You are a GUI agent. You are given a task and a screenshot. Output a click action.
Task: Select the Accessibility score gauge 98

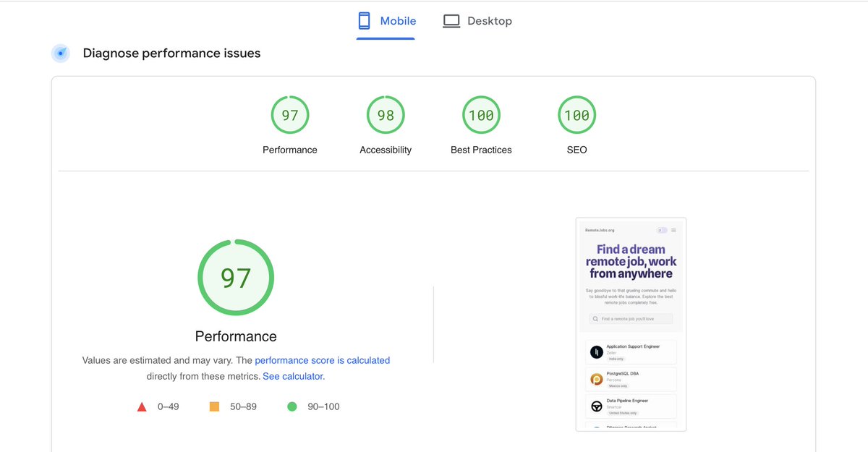386,115
